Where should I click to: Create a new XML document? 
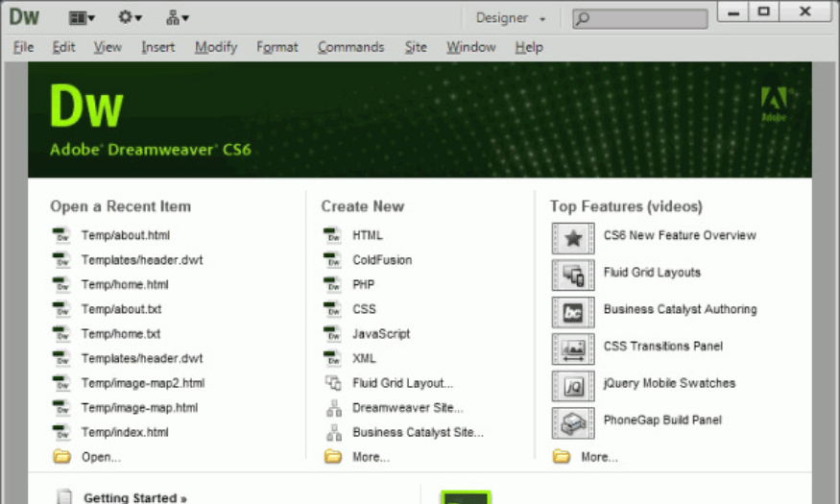point(364,358)
